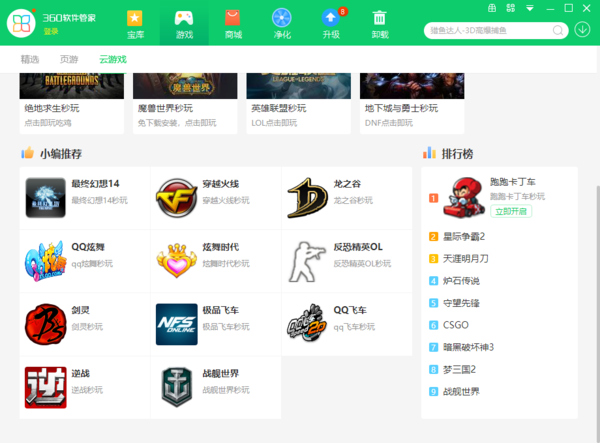Open ranking entry 炉石传说
This screenshot has height=443, width=600.
[x=461, y=281]
